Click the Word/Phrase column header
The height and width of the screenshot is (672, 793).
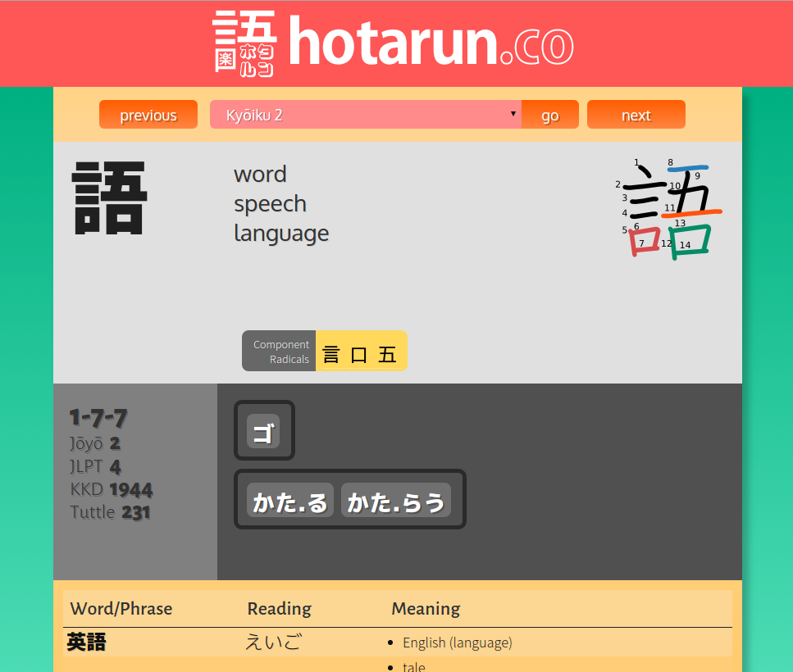(121, 609)
